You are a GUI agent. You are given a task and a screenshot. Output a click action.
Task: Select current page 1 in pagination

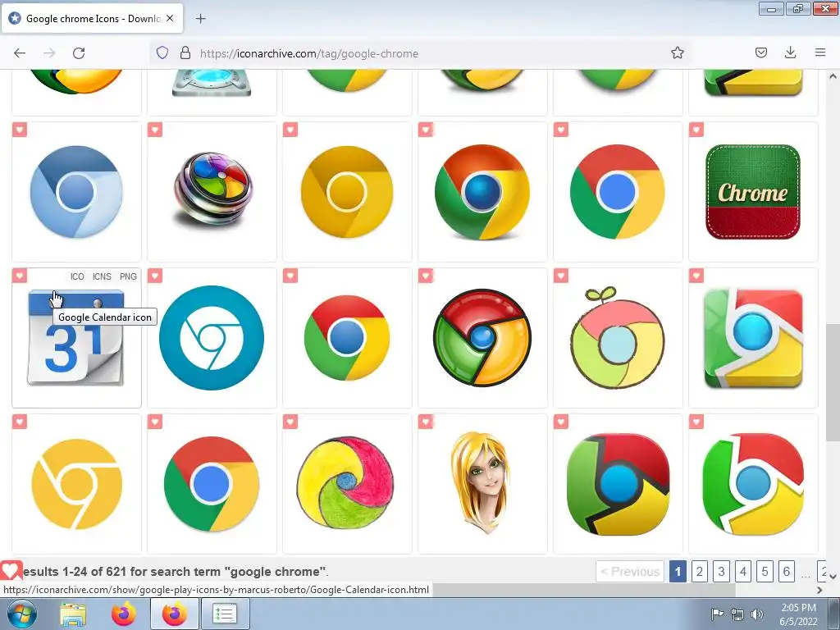click(678, 572)
